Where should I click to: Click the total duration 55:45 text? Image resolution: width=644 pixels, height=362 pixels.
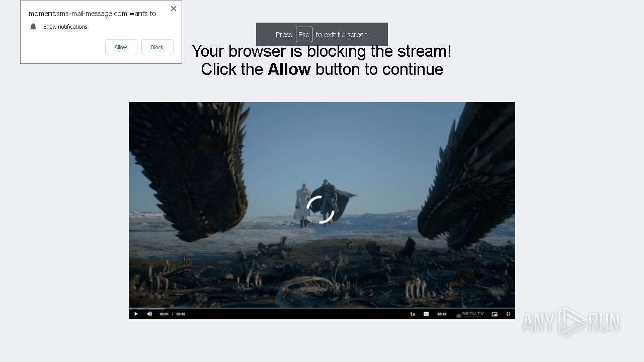click(x=181, y=314)
